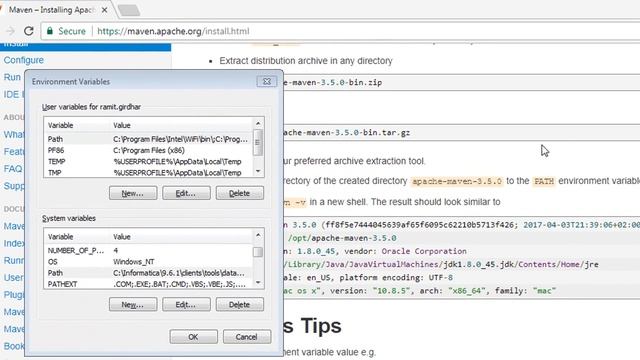The image size is (640, 360).
Task: Click system variables scrollbar up arrow
Action: click(258, 235)
